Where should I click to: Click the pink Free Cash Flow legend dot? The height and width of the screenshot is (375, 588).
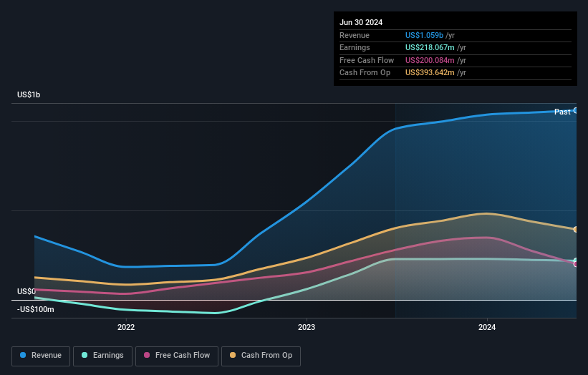pos(147,355)
